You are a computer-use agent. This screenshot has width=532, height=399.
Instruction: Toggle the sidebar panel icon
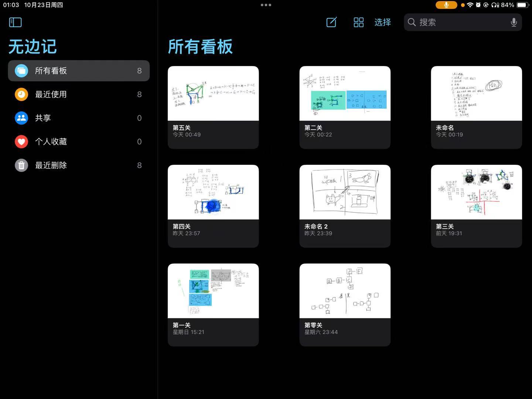tap(15, 22)
